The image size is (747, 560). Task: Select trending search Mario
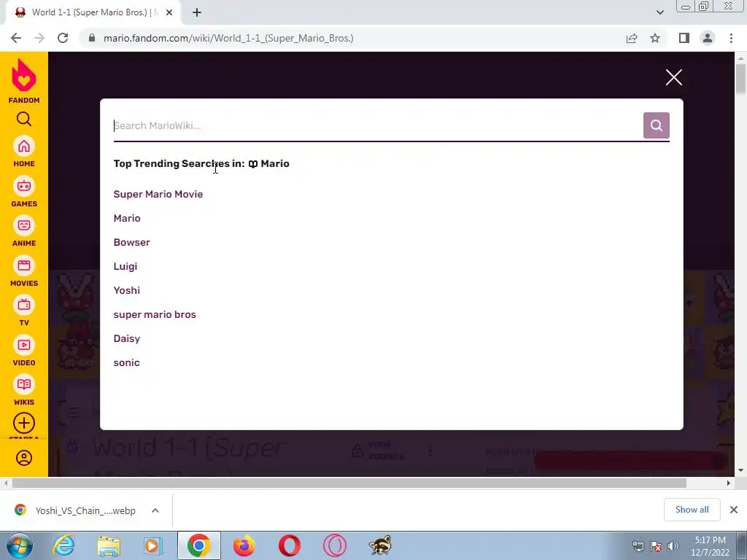pyautogui.click(x=127, y=218)
